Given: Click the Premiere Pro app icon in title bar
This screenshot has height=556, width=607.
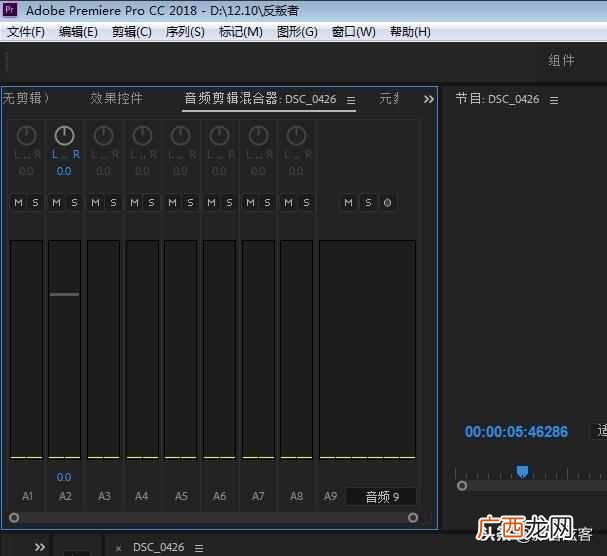Looking at the screenshot, I should [10, 9].
